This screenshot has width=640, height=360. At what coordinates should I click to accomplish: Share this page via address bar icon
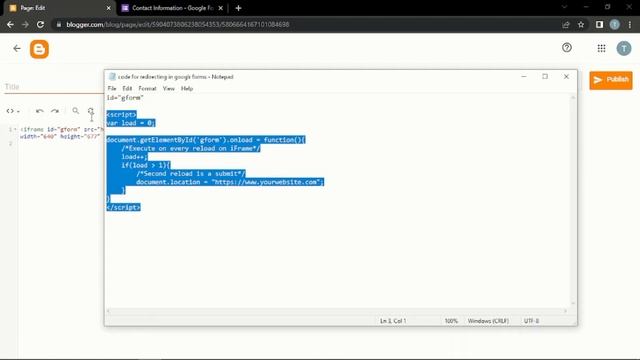click(566, 25)
